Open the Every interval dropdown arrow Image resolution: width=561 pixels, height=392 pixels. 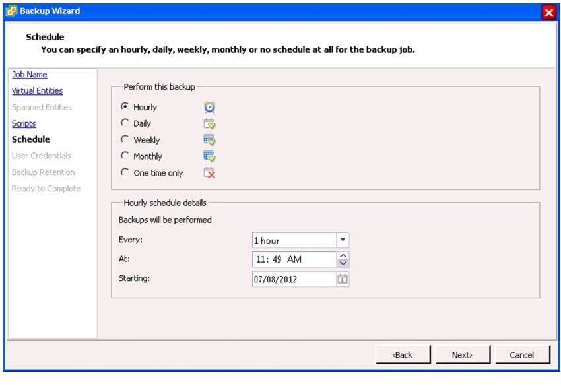tap(343, 240)
